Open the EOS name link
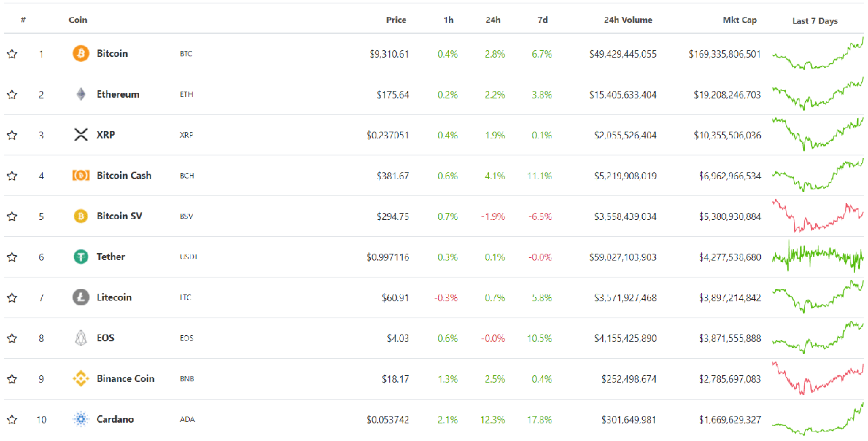The image size is (868, 441). [105, 339]
